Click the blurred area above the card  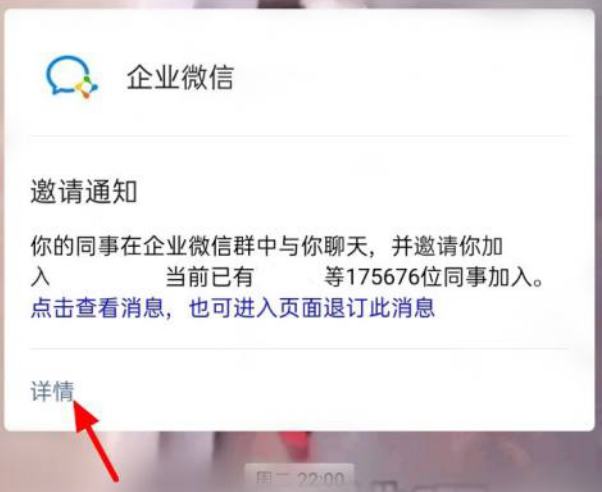(301, 4)
